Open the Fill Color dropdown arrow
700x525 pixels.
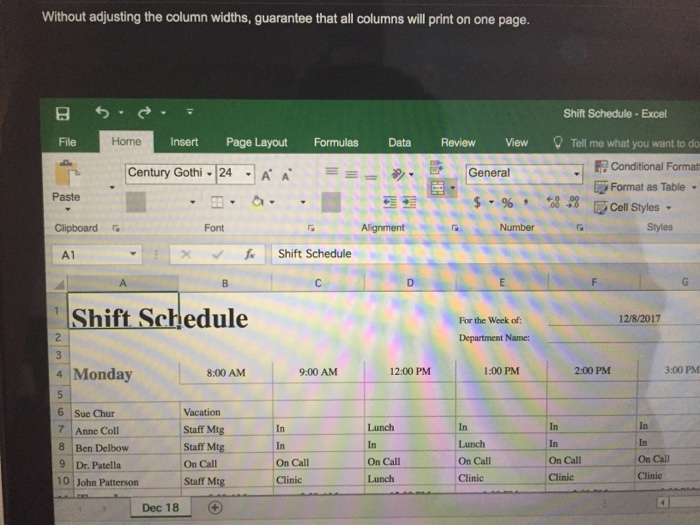point(272,202)
